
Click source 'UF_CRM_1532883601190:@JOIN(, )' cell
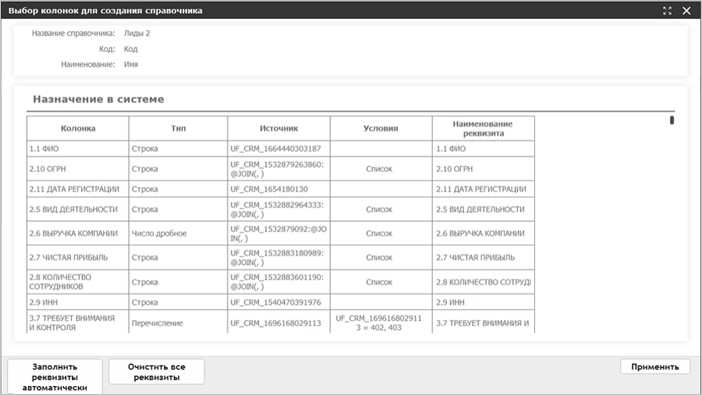coord(278,282)
